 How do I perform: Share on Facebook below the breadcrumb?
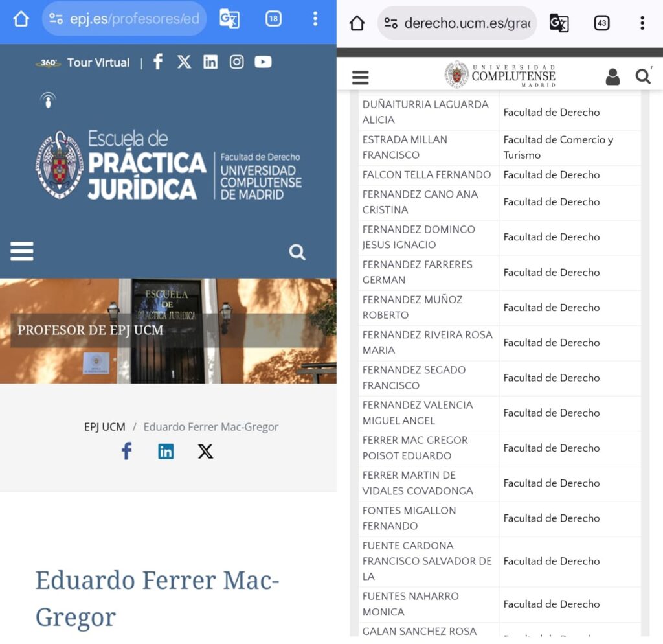point(126,451)
